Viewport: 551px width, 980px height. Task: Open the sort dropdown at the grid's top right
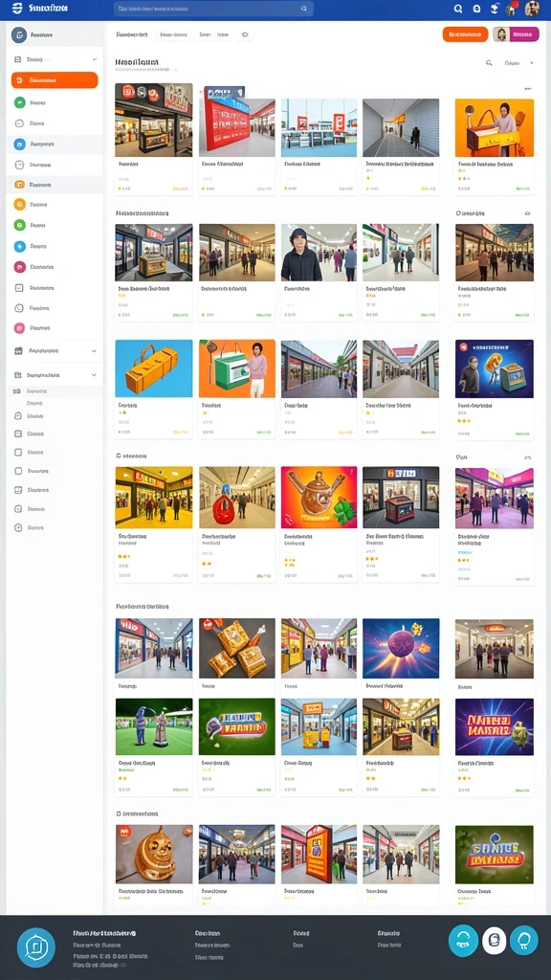tap(518, 63)
